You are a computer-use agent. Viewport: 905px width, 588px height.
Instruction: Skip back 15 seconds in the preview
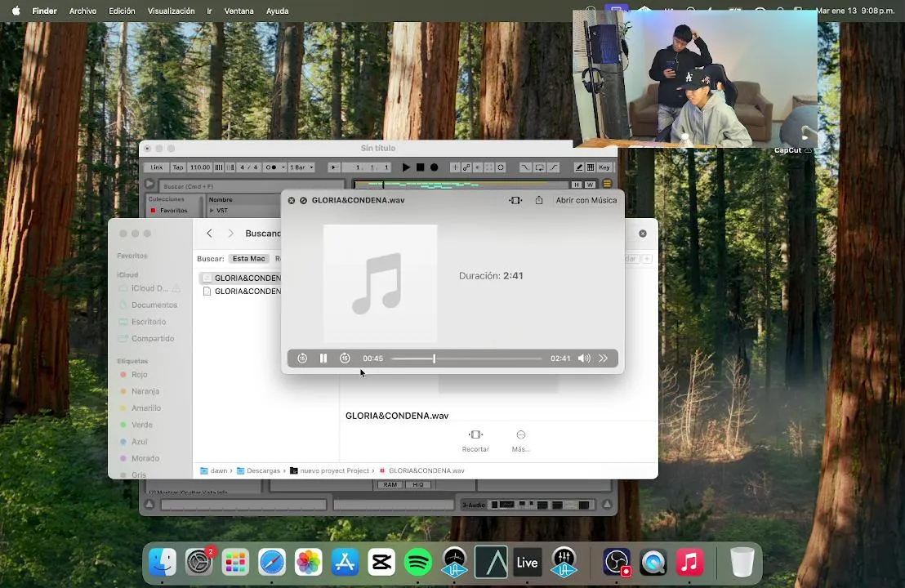302,359
